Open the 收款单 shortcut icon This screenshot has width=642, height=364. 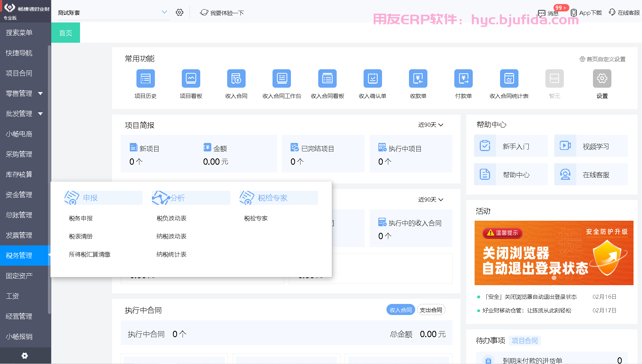(x=418, y=78)
